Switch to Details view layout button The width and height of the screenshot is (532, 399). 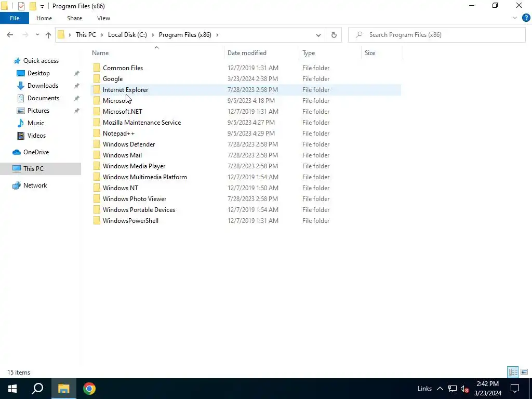click(x=513, y=372)
